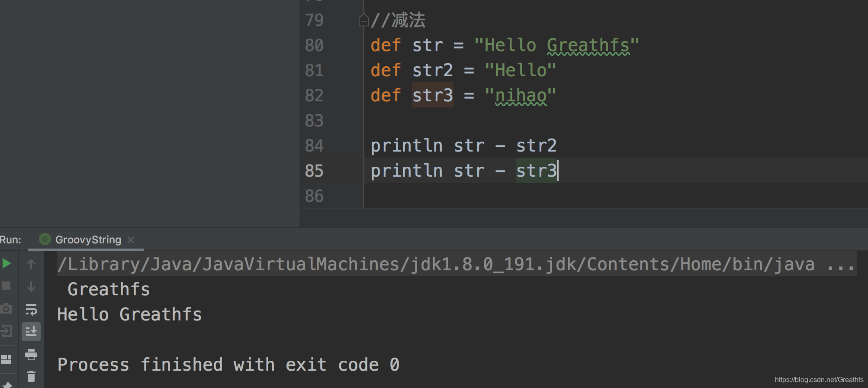868x388 pixels.
Task: Close the GroovyString run tab
Action: click(x=131, y=240)
